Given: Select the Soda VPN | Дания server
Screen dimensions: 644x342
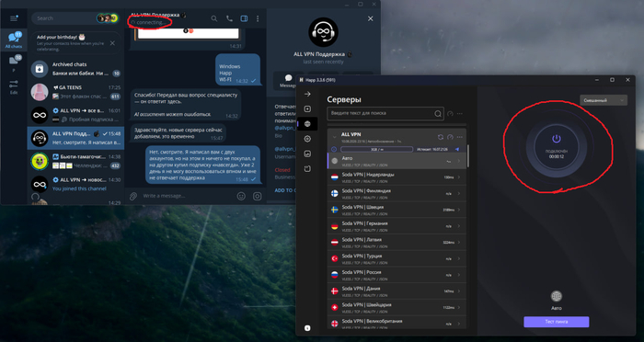Looking at the screenshot, I should 397,291.
